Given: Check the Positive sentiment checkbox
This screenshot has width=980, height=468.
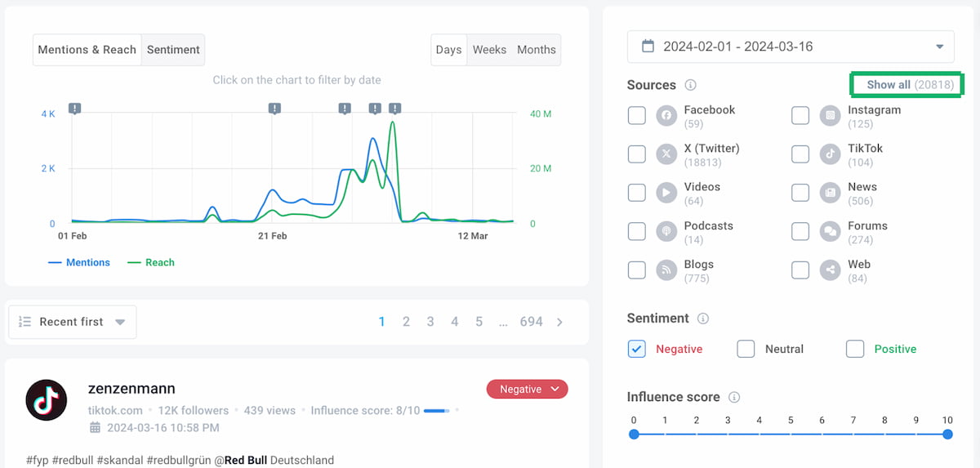Looking at the screenshot, I should tap(855, 349).
